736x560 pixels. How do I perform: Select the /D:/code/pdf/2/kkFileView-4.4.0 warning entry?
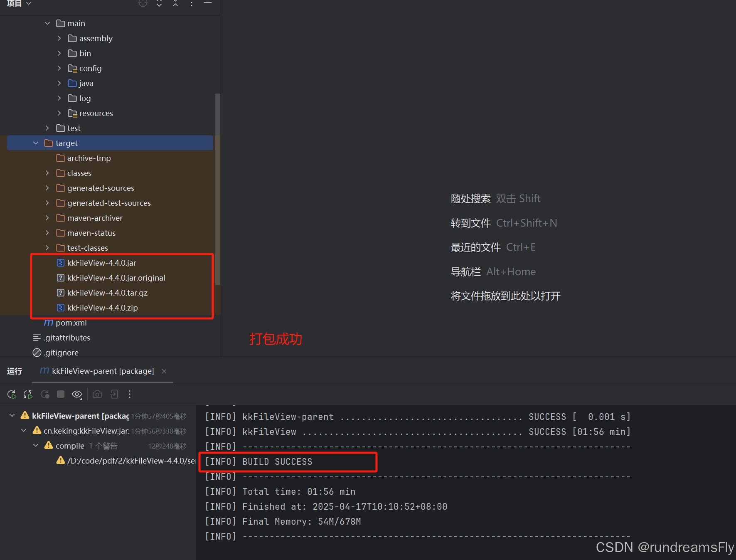131,460
